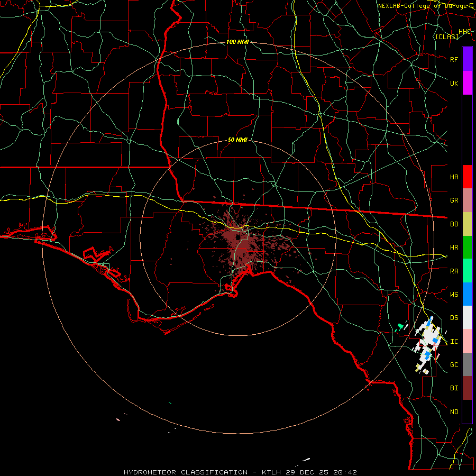Click the WS blue legend swatch

tap(467, 294)
